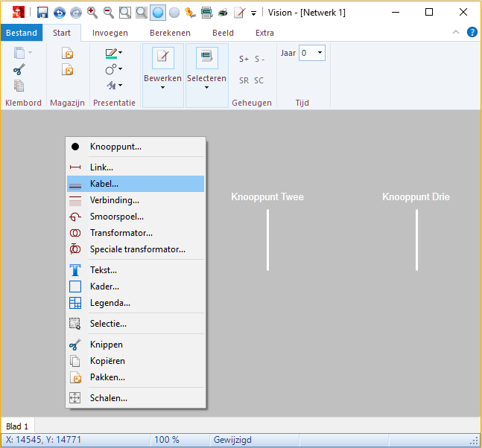Open the Jaar dropdown box

pos(320,53)
